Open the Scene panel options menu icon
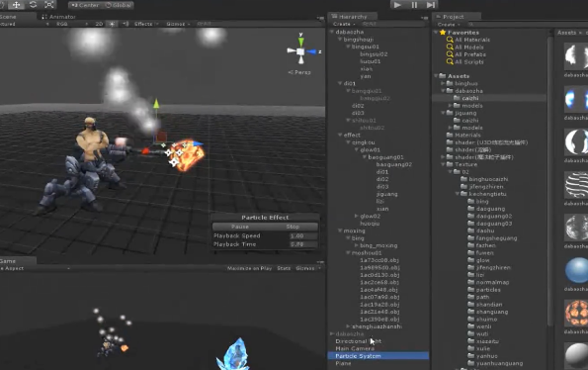 pyautogui.click(x=320, y=18)
